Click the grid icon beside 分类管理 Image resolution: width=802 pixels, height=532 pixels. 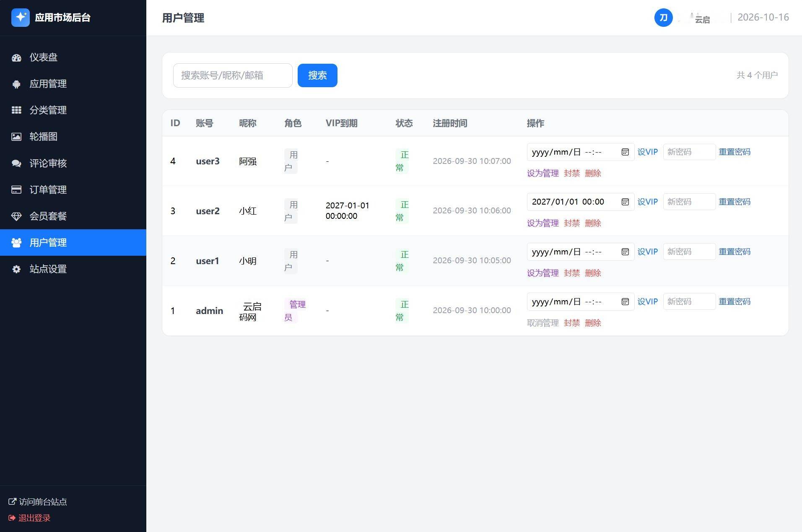16,110
